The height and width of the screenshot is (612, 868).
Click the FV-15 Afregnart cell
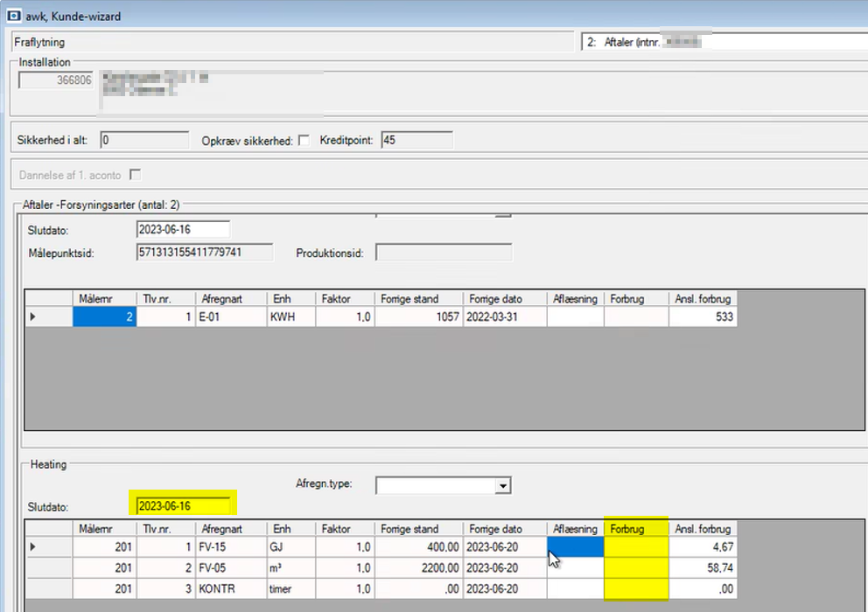coord(231,546)
